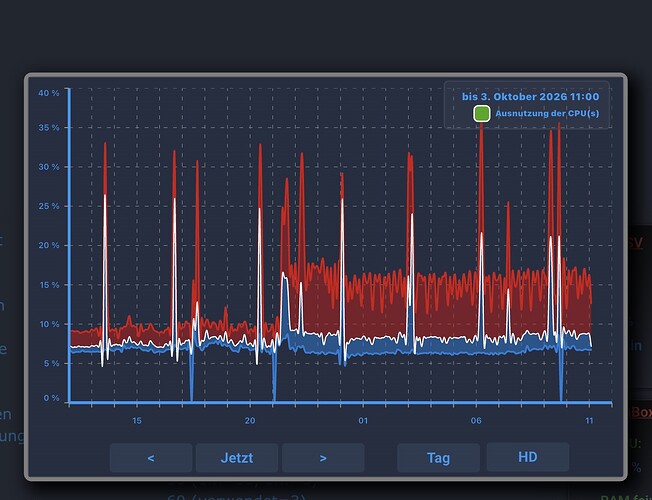Go to previous time range with '<'

pos(151,458)
